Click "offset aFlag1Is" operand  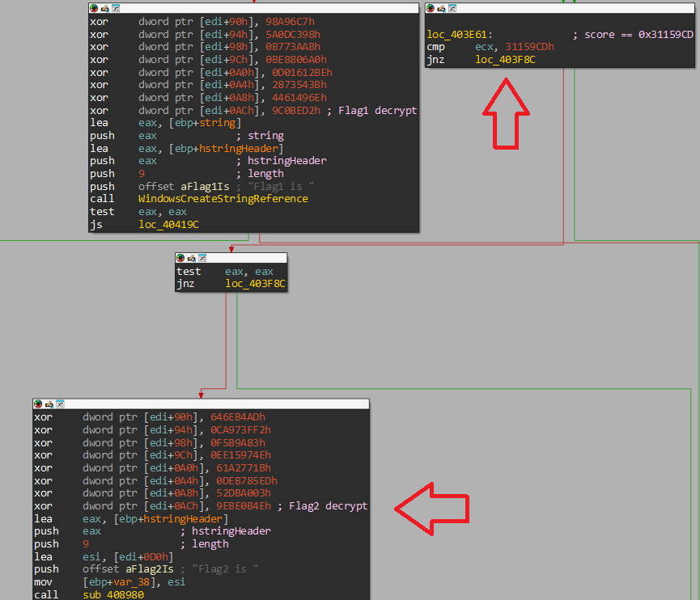[184, 187]
